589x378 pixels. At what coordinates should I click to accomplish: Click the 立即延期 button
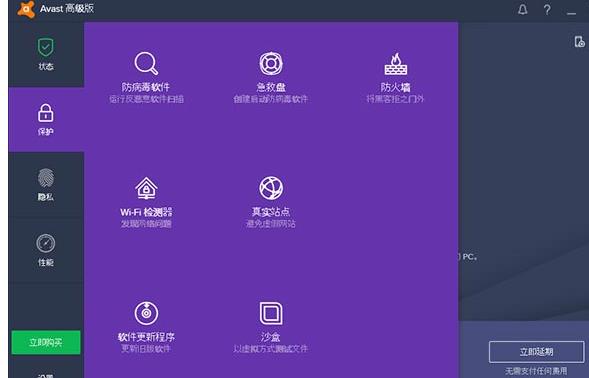(536, 352)
